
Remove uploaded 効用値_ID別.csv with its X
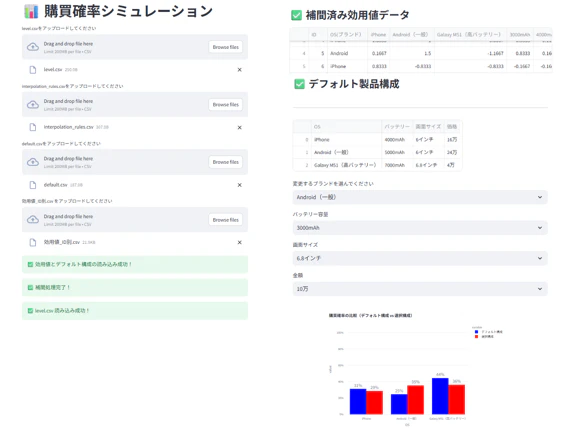click(240, 242)
